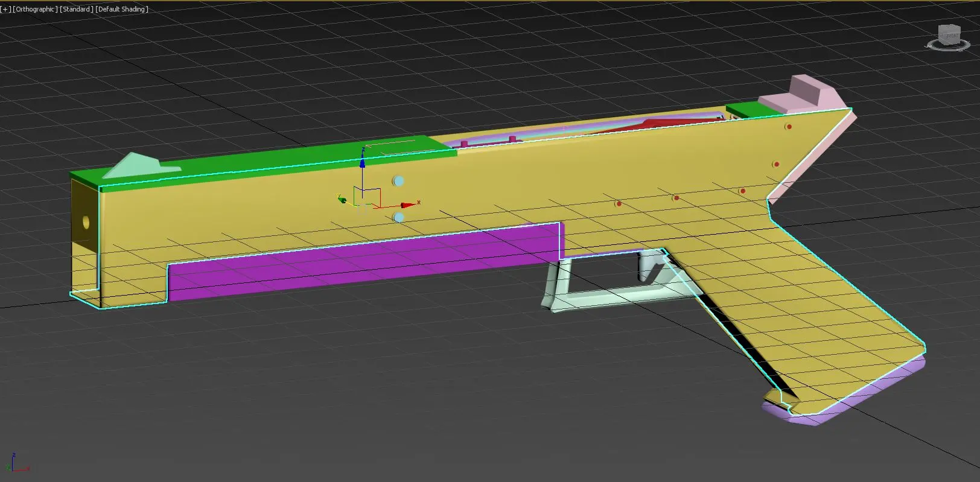Click the red X-axis gizmo arrow
Viewport: 980px width, 482px height.
(407, 205)
